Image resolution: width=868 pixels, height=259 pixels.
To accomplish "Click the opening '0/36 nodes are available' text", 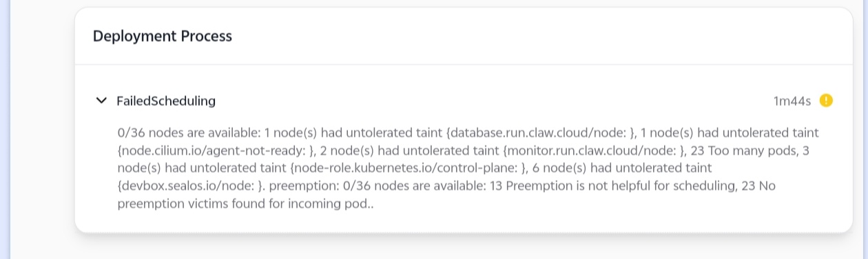I will coord(189,132).
